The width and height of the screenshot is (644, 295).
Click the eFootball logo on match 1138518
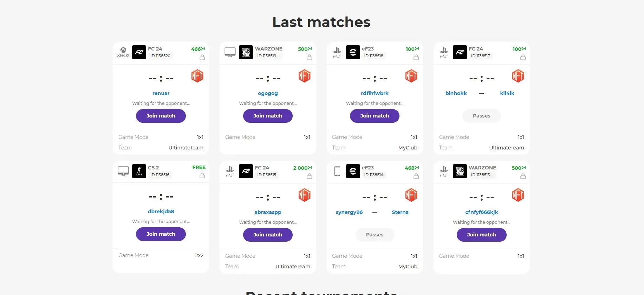[353, 53]
